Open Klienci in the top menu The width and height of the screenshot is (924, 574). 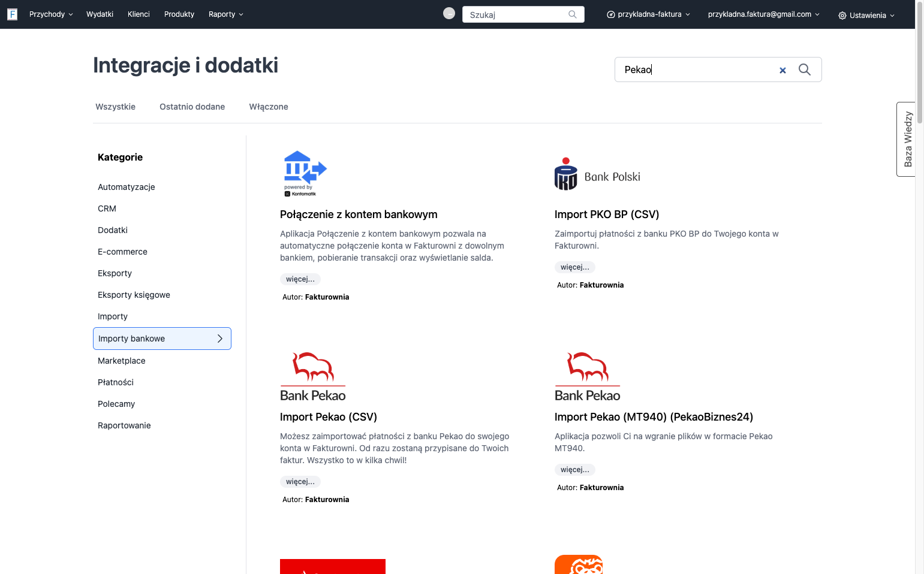coord(139,14)
